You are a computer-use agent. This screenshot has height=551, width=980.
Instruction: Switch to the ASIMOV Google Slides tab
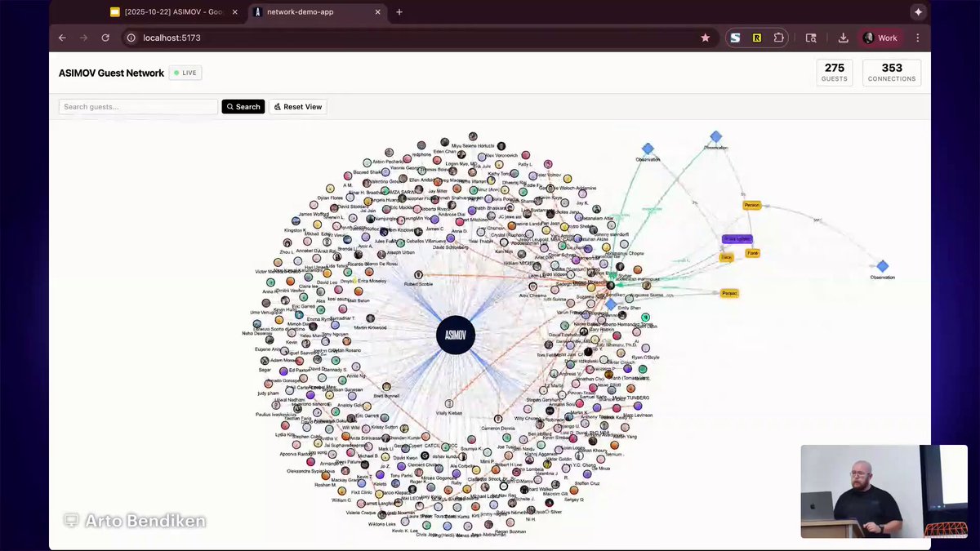174,12
